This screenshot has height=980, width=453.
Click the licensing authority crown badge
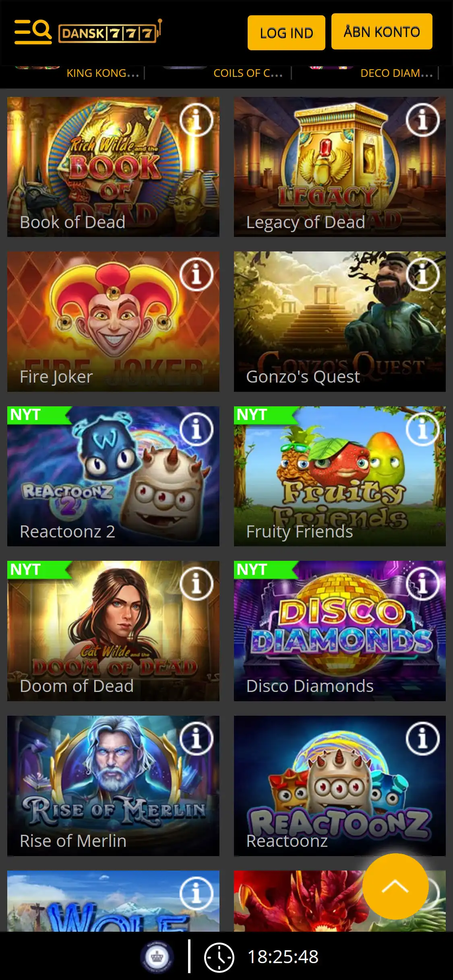(x=157, y=957)
